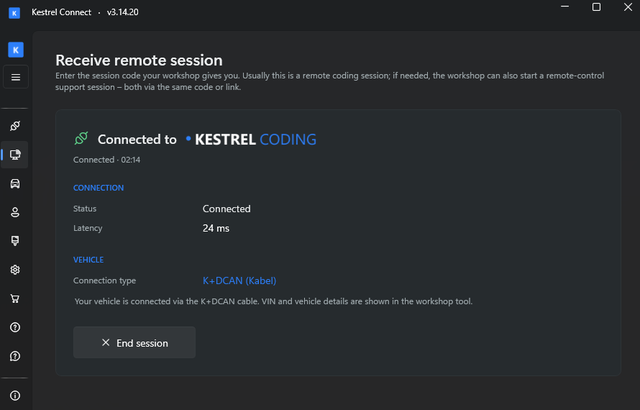This screenshot has width=640, height=410.
Task: Click the K+DCAN (Kabel) connection type link
Action: (240, 281)
